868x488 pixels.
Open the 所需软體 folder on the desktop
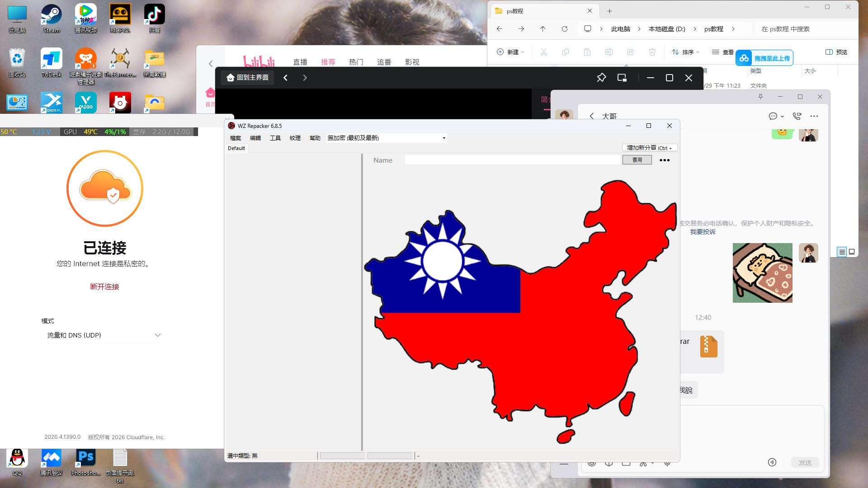pos(155,62)
